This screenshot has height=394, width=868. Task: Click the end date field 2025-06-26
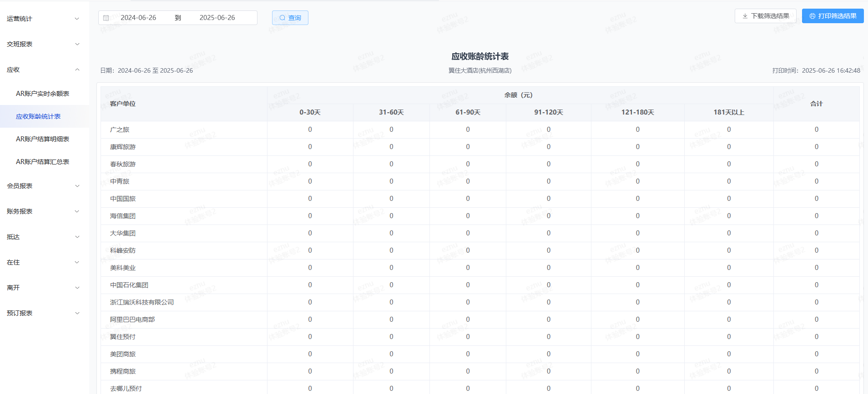coord(217,18)
